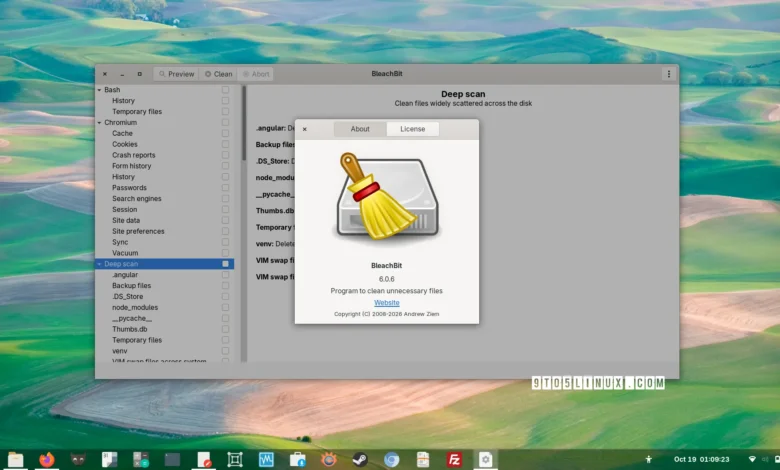Collapse the Deep scan group arrow
Image resolution: width=780 pixels, height=470 pixels.
pos(99,264)
